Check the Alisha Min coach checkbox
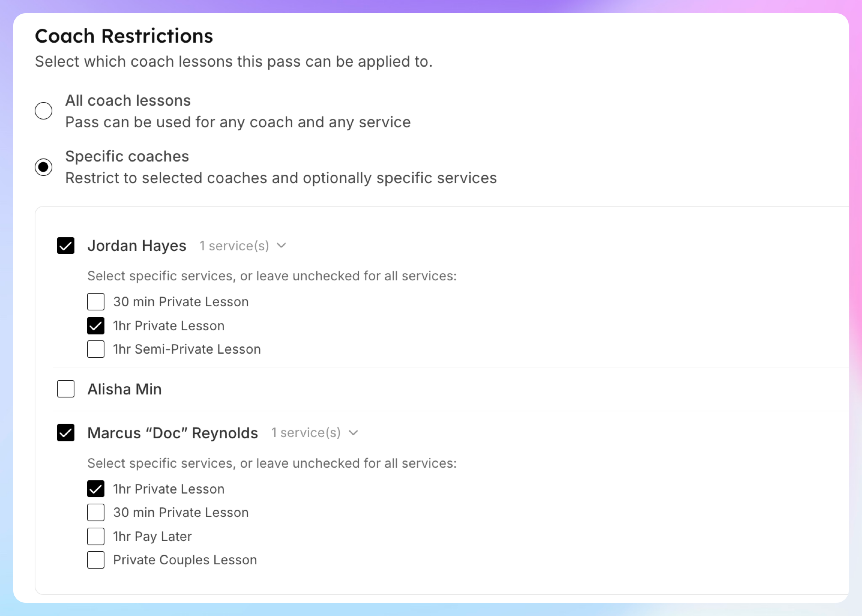862x616 pixels. (x=66, y=389)
